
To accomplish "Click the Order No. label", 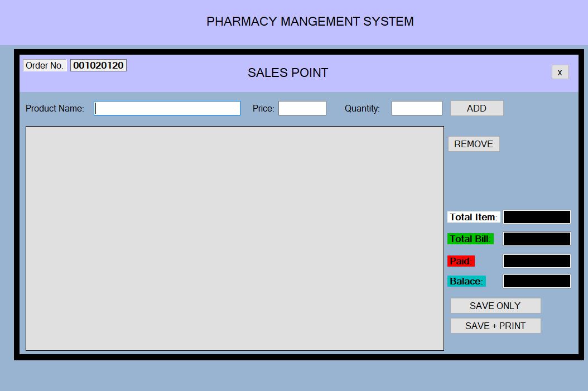I will click(45, 65).
